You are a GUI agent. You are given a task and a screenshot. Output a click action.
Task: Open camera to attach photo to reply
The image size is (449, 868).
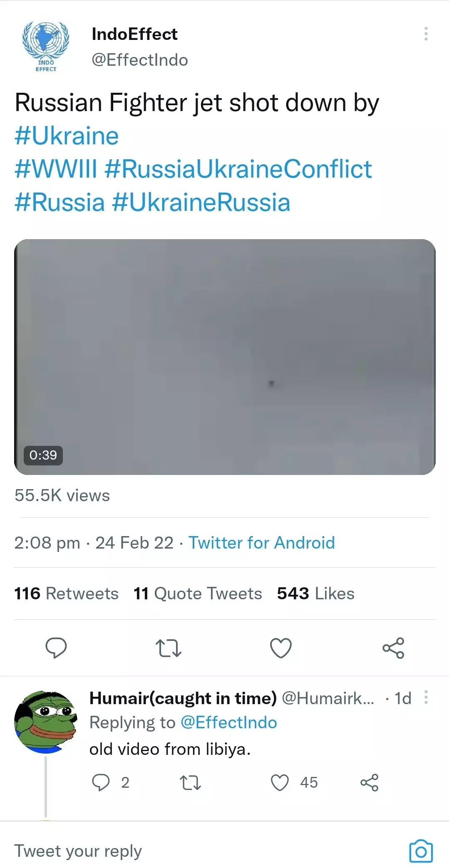click(421, 851)
